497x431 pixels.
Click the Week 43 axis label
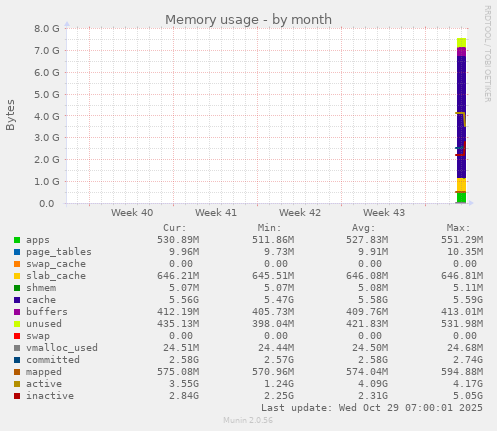pyautogui.click(x=384, y=213)
